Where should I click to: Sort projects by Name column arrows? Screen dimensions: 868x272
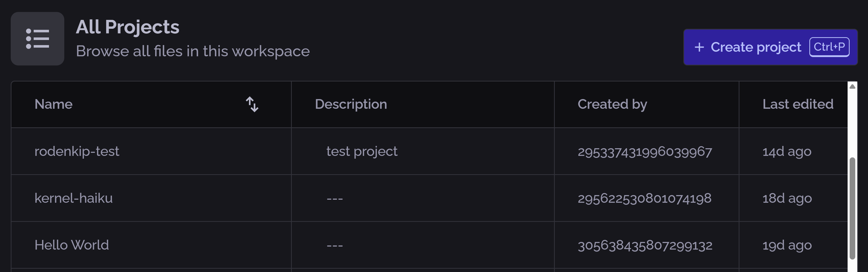click(252, 104)
